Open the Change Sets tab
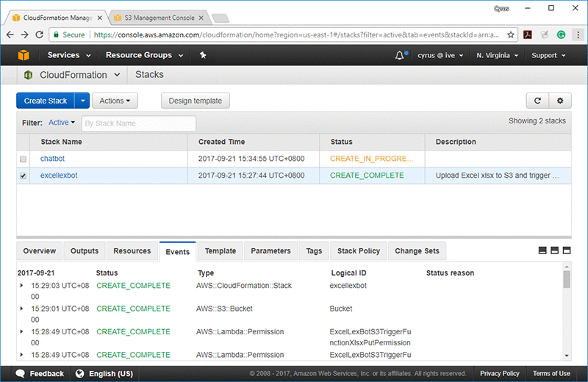The height and width of the screenshot is (382, 588). pos(417,251)
